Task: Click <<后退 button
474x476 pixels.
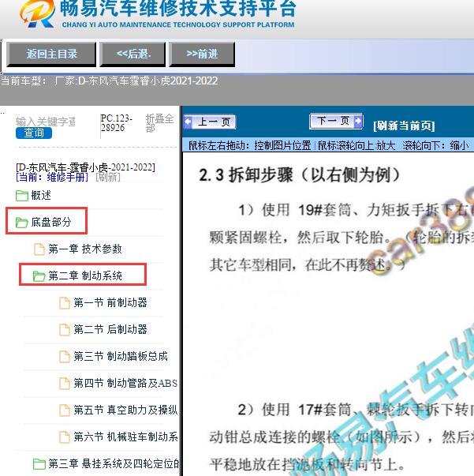Action: [x=132, y=54]
